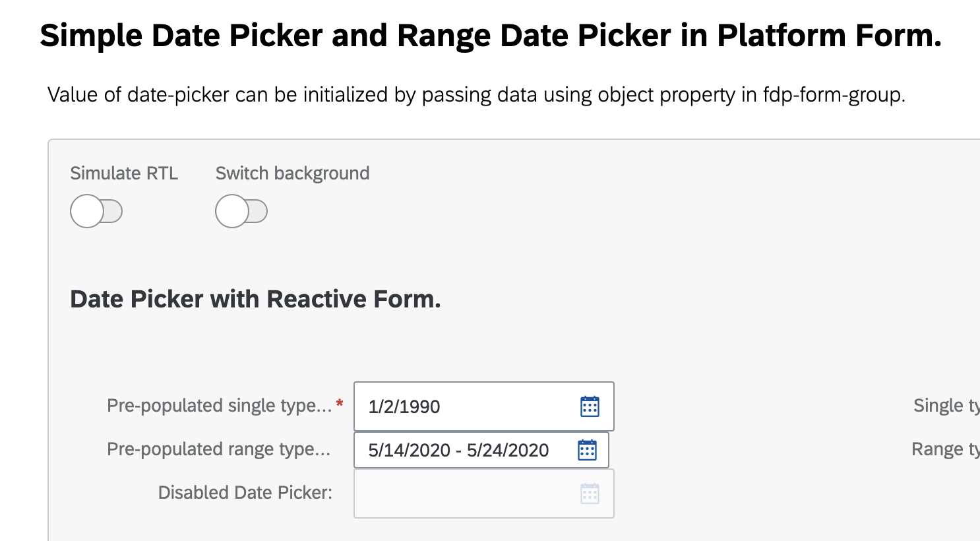Click the main page title about date pickers
The height and width of the screenshot is (541, 980).
tap(490, 36)
